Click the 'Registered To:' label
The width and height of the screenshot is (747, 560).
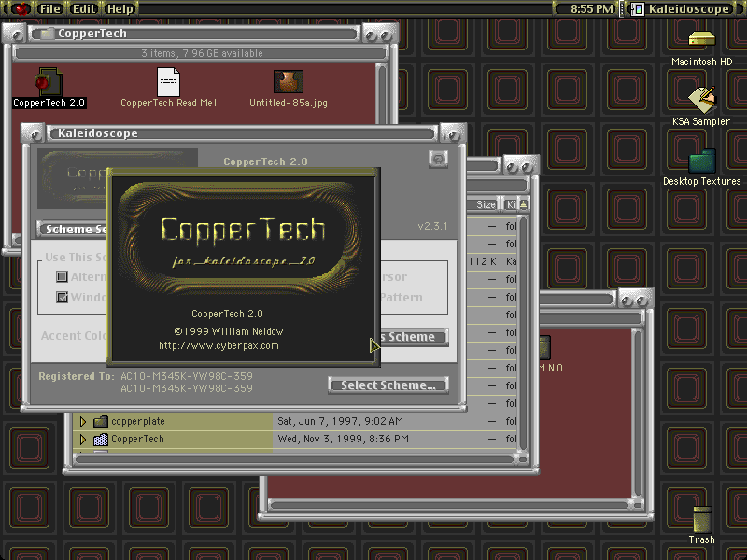(77, 376)
